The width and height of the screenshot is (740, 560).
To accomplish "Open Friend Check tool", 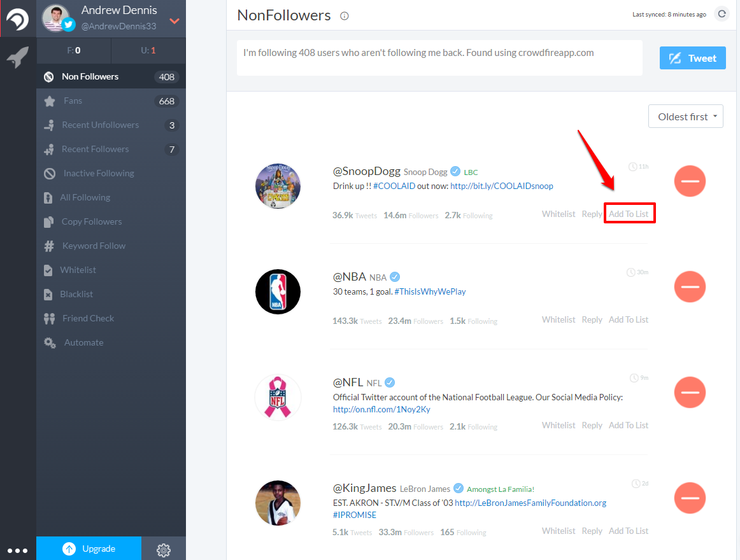I will coord(111,318).
